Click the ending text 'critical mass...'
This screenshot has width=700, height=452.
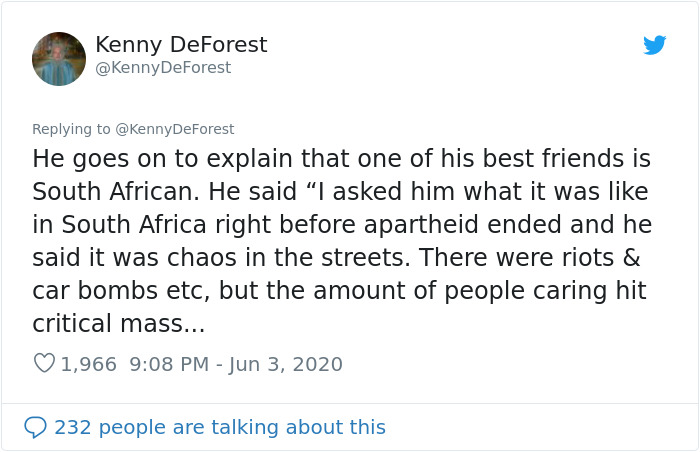118,324
